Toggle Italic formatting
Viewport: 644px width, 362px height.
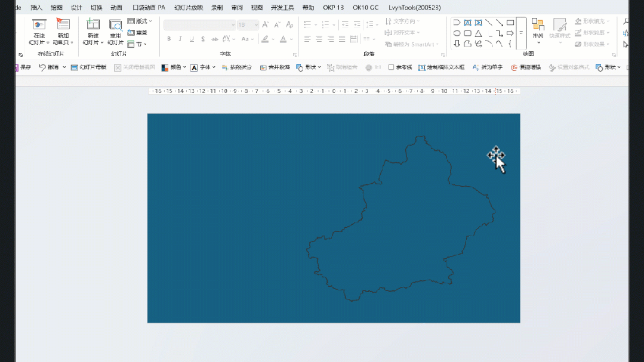point(180,39)
